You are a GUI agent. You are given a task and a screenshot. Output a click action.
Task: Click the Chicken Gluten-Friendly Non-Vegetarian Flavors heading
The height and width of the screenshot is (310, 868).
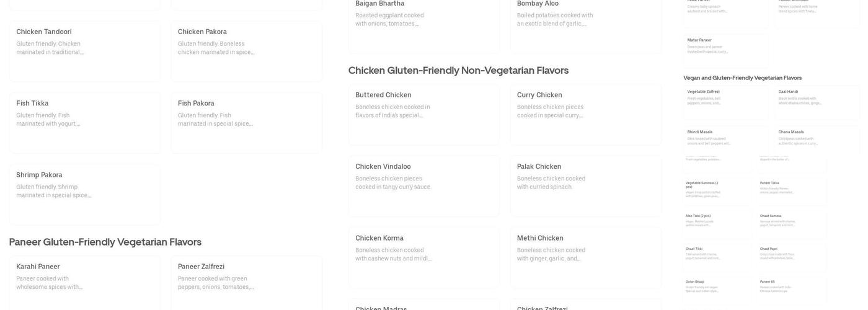tap(458, 70)
